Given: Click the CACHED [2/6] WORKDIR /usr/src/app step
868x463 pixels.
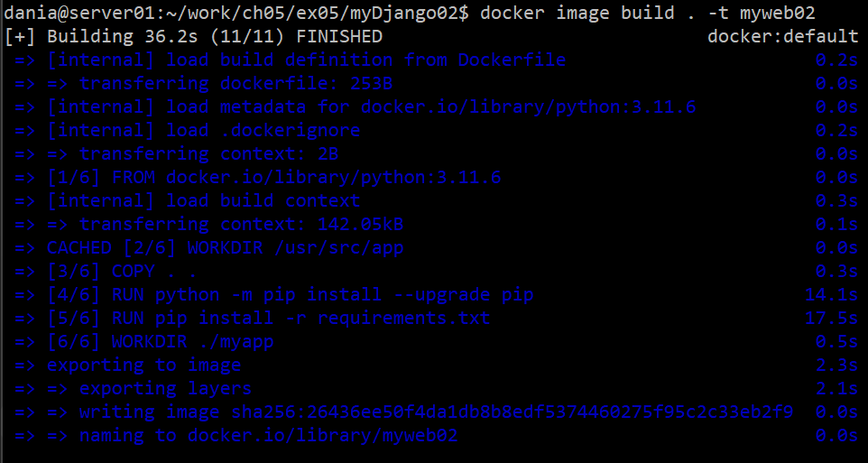Looking at the screenshot, I should (226, 248).
